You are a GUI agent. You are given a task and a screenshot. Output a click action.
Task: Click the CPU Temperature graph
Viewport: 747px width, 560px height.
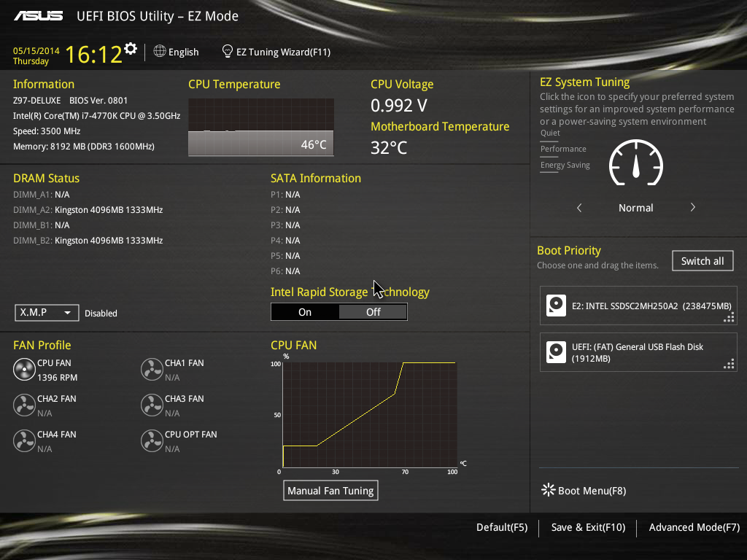[x=261, y=127]
